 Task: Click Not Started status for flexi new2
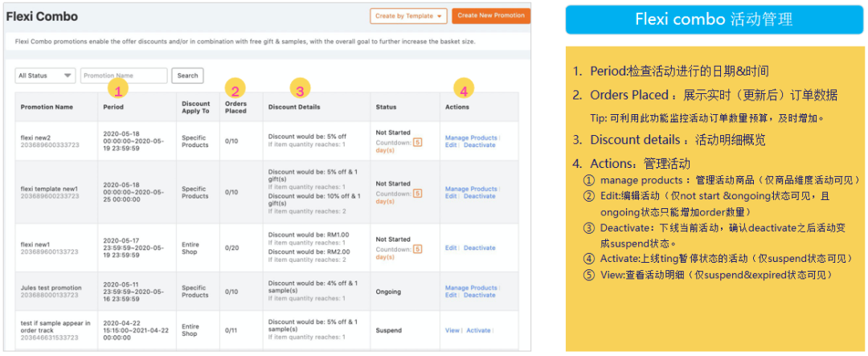coord(392,133)
